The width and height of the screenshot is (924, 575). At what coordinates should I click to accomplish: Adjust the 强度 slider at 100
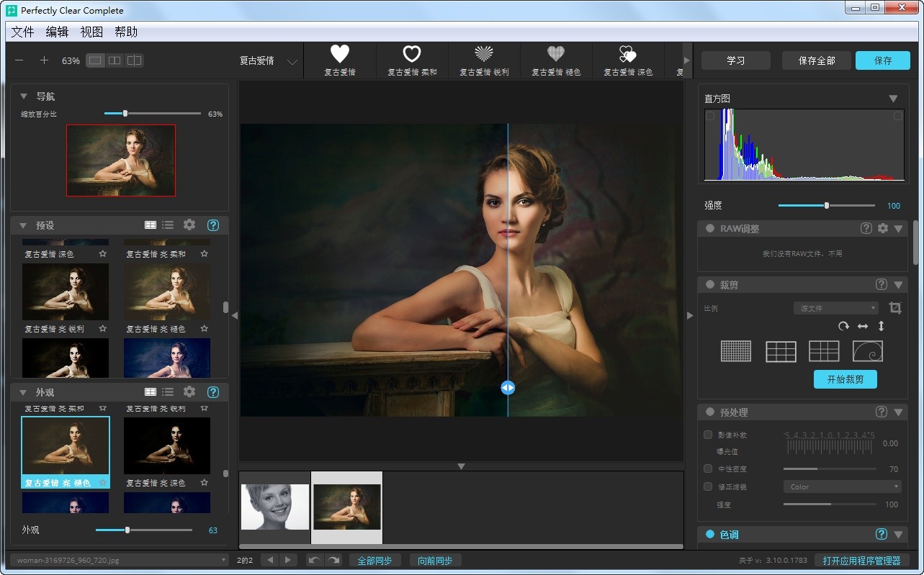tap(827, 205)
